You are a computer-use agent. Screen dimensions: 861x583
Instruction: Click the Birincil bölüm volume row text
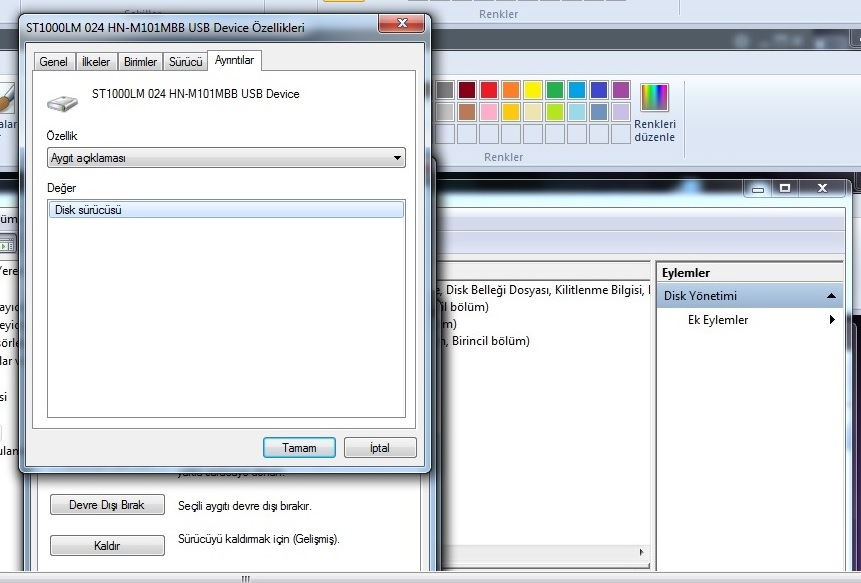(x=490, y=341)
